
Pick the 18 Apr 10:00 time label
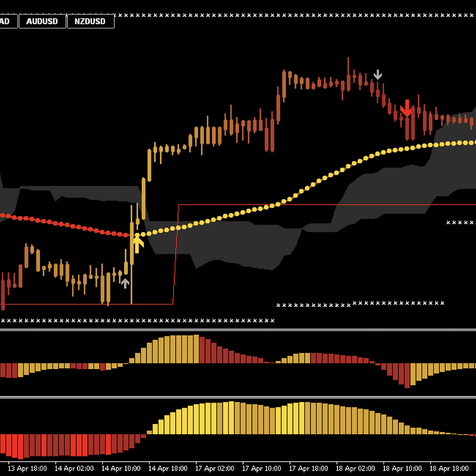click(402, 468)
